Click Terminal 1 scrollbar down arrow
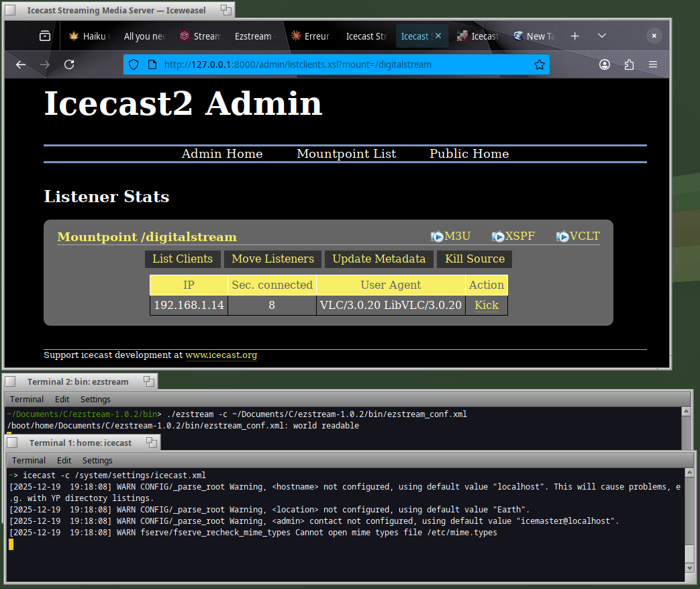 point(689,569)
